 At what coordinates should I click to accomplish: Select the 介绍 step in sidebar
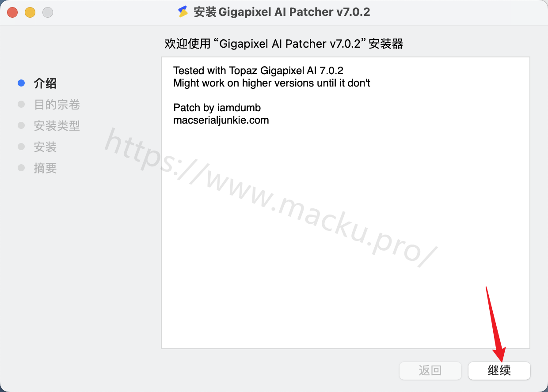click(x=45, y=83)
